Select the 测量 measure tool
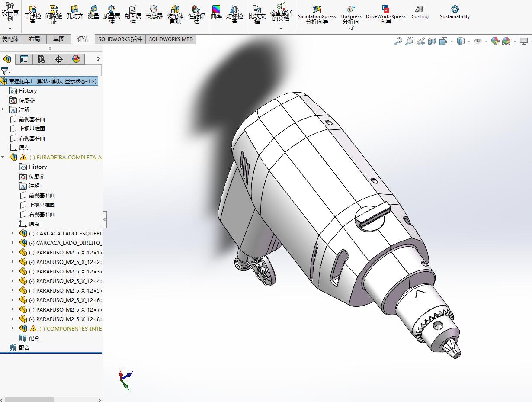The image size is (532, 402). point(93,12)
